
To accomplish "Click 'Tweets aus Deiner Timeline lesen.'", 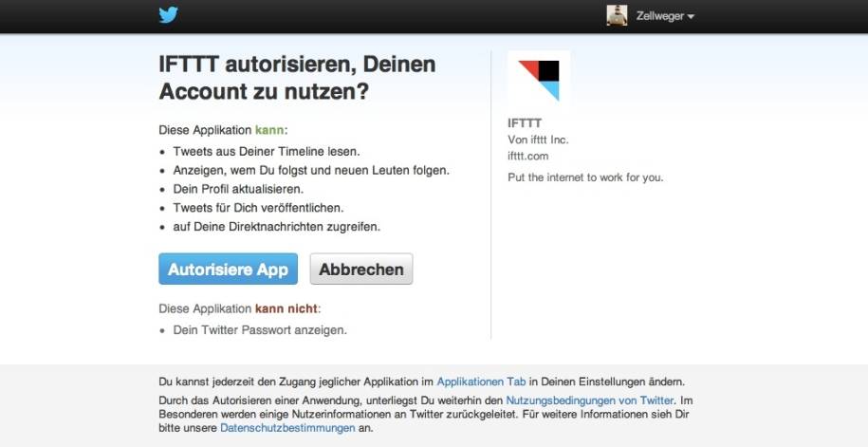I will pos(267,151).
